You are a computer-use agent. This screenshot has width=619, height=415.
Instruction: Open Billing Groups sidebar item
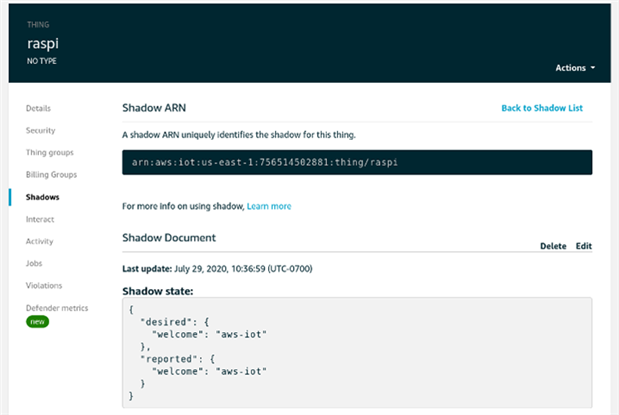[51, 174]
